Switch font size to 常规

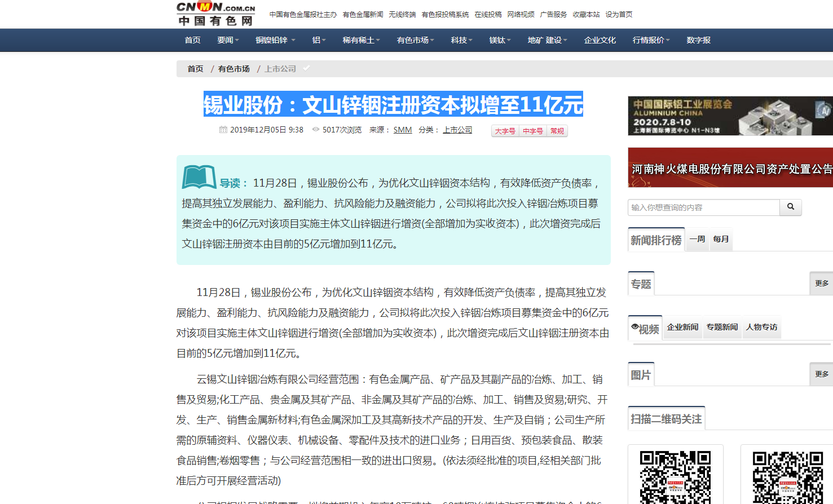(557, 131)
